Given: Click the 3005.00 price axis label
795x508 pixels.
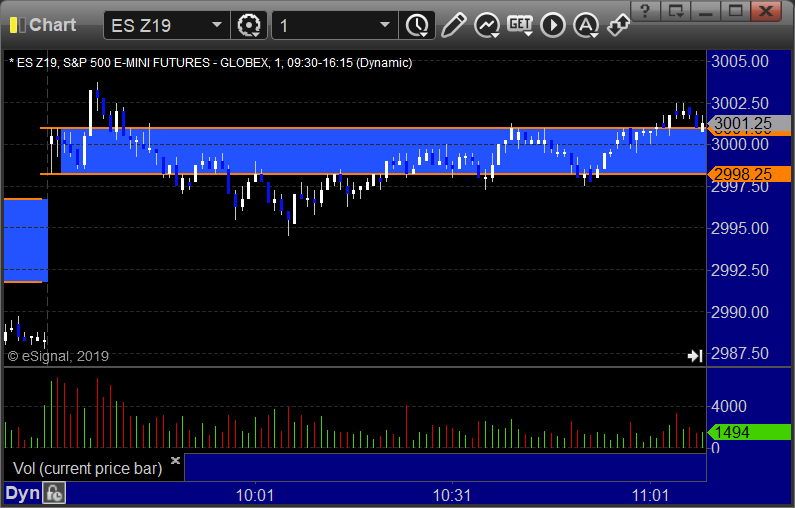Looking at the screenshot, I should [740, 61].
